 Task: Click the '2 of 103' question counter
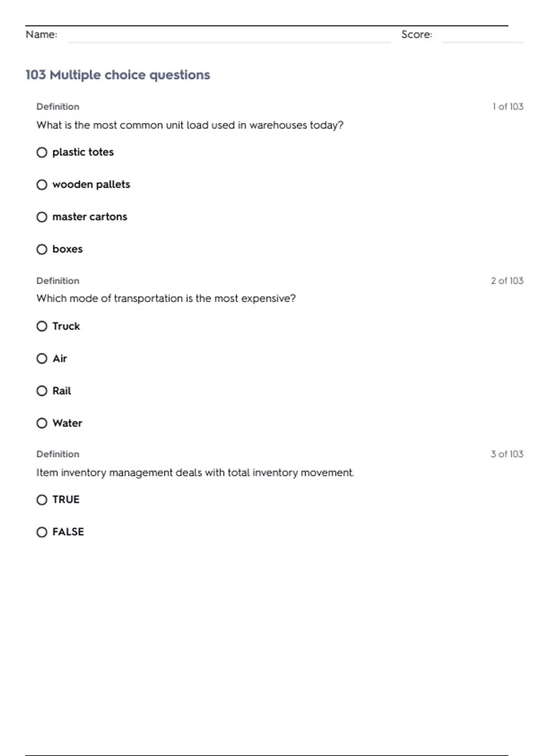point(507,281)
